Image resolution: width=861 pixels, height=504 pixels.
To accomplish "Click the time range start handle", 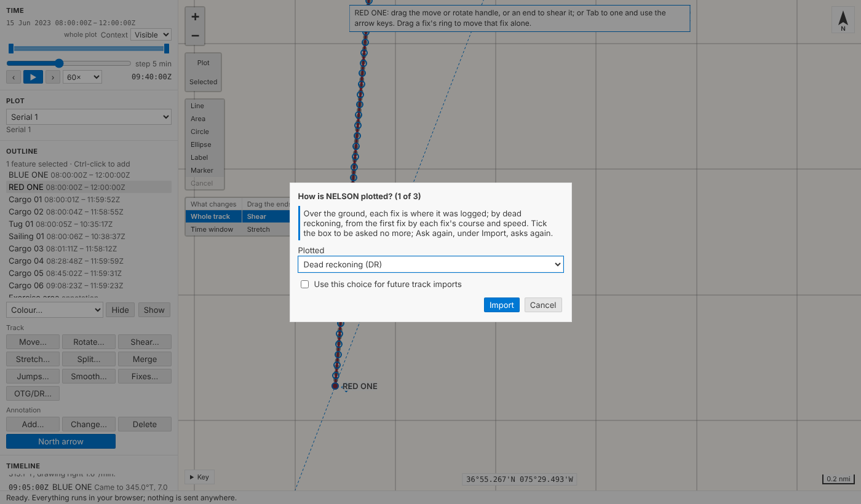I will 11,49.
